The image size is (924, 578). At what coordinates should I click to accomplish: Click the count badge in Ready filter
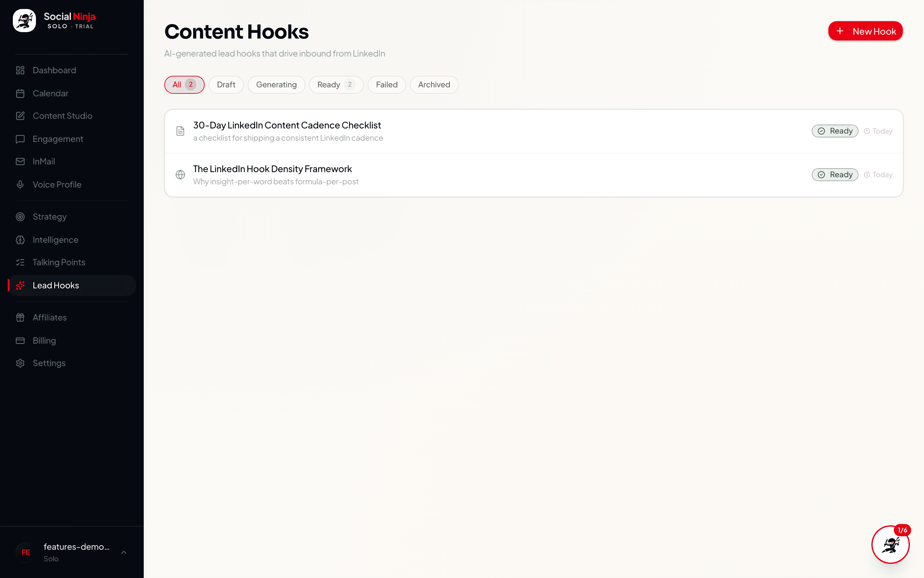(x=349, y=84)
